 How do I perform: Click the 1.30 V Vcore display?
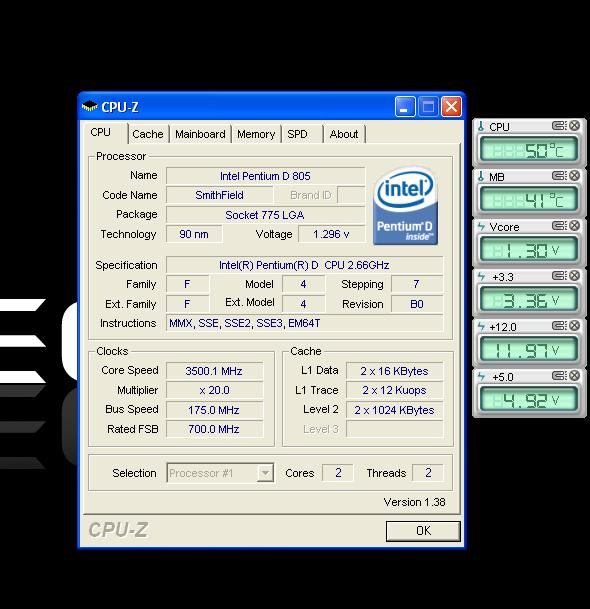(529, 250)
